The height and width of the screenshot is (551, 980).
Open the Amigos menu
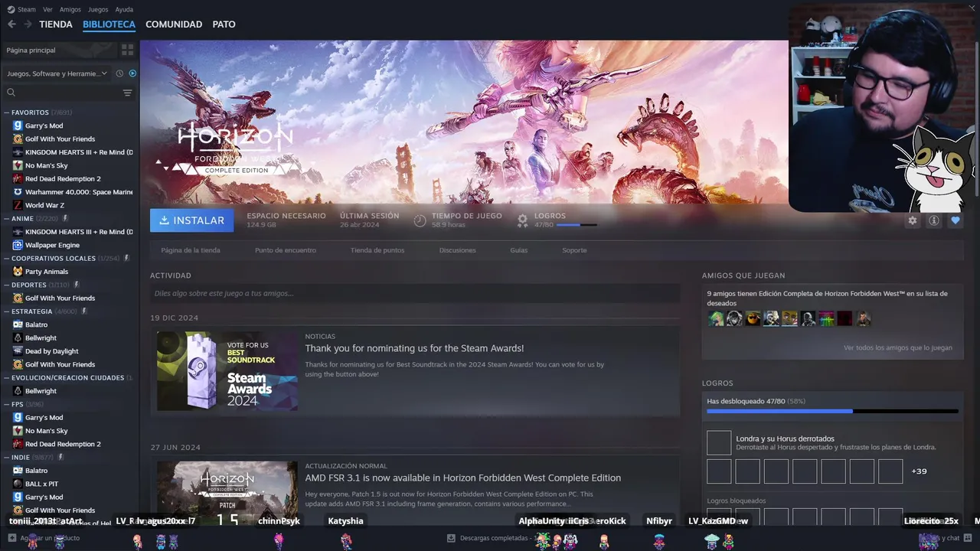70,10
